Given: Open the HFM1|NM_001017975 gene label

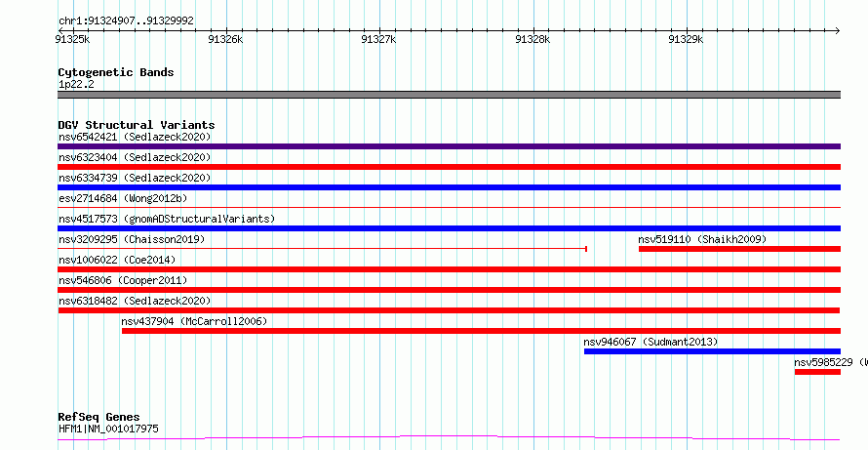Looking at the screenshot, I should (108, 429).
